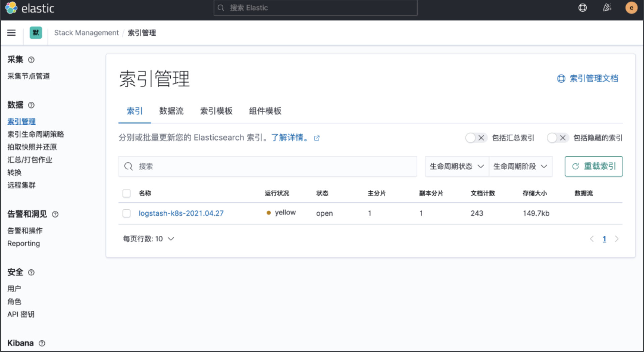644x352 pixels.
Task: Check the logstash-k8s-2021.04.27 row checkbox
Action: (x=126, y=214)
